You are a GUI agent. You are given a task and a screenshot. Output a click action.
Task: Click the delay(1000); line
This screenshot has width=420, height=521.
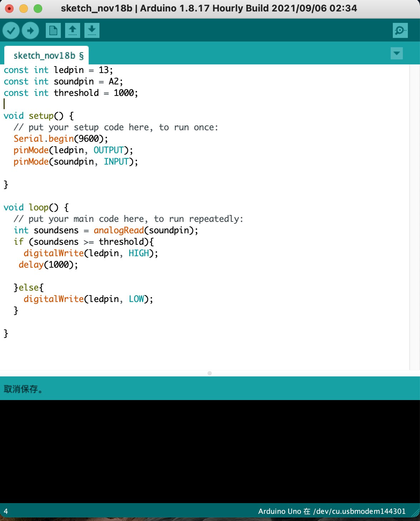48,265
